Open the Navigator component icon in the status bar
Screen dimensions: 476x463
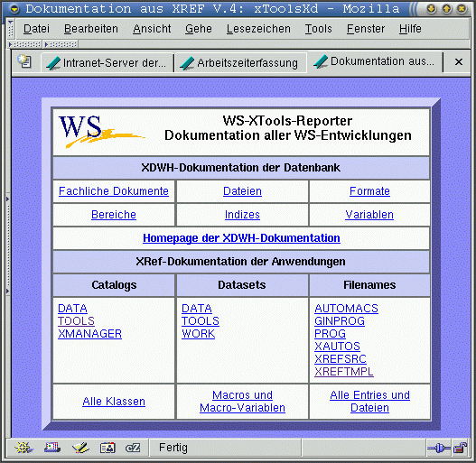24,448
